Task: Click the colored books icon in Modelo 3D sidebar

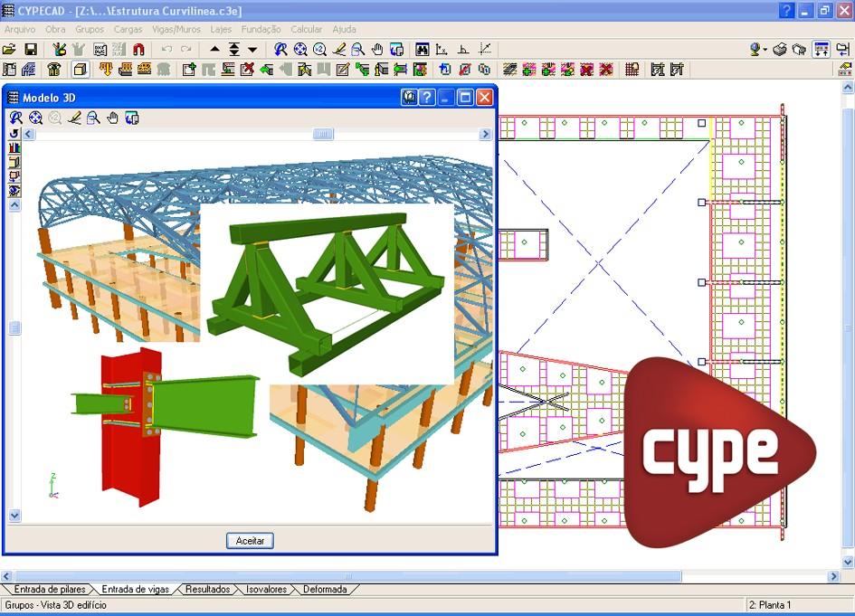Action: tap(14, 147)
